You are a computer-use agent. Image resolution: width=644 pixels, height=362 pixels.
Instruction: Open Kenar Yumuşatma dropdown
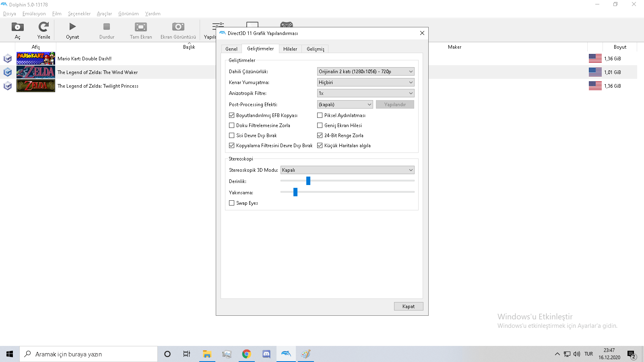click(365, 82)
